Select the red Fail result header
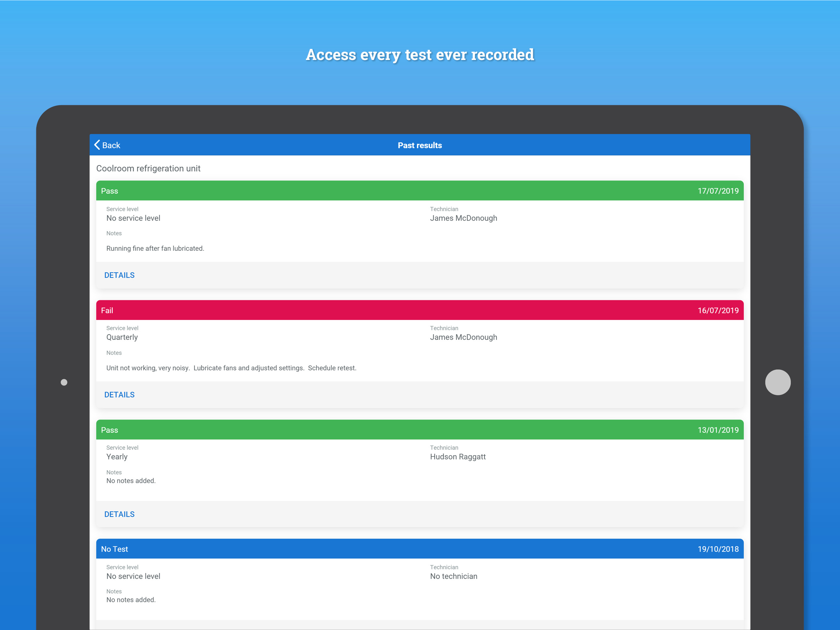 pyautogui.click(x=420, y=310)
